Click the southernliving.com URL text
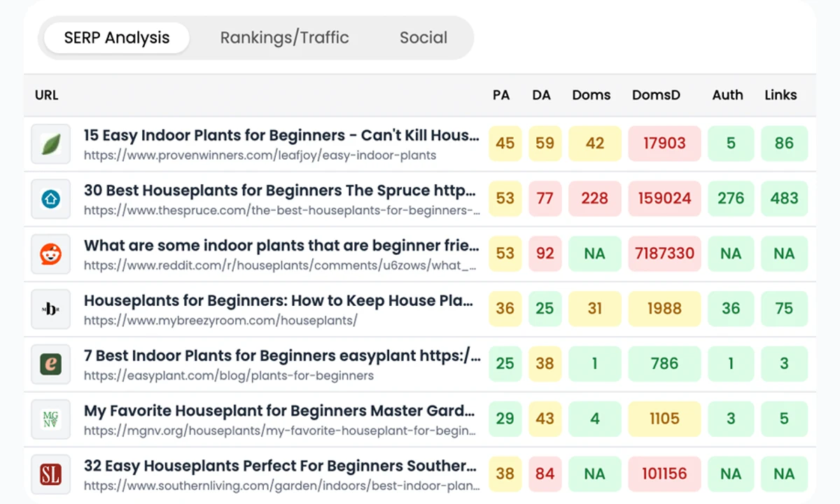840x504 pixels. [282, 486]
